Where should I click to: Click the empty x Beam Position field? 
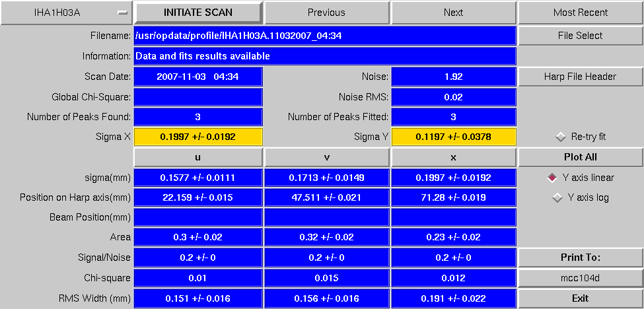point(453,217)
